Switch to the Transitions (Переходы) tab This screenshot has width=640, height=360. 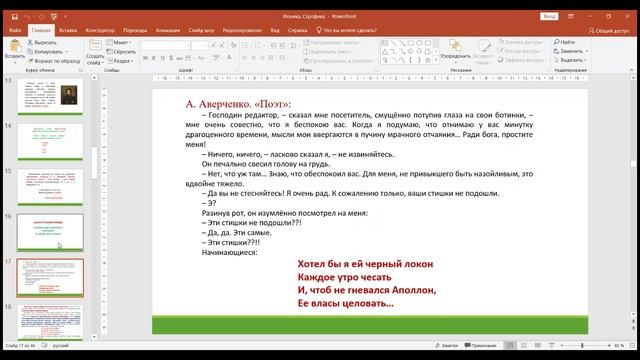135,30
